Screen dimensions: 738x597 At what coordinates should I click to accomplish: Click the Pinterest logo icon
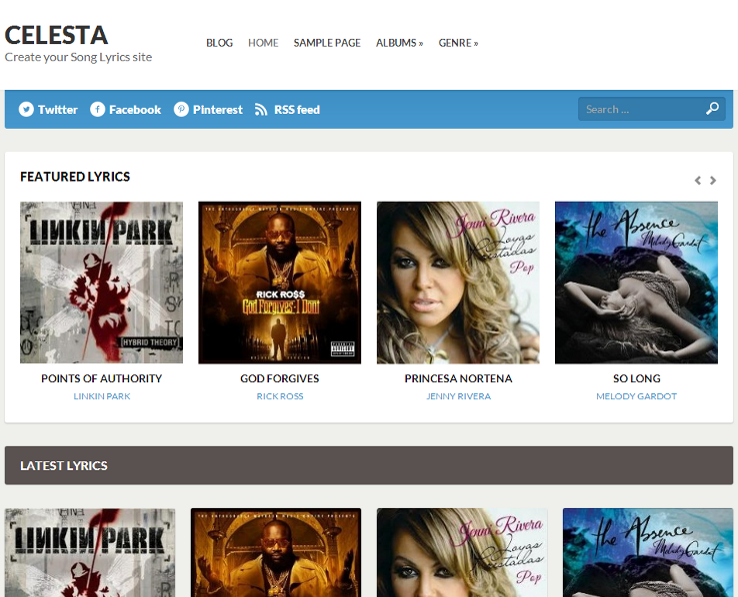click(x=181, y=110)
